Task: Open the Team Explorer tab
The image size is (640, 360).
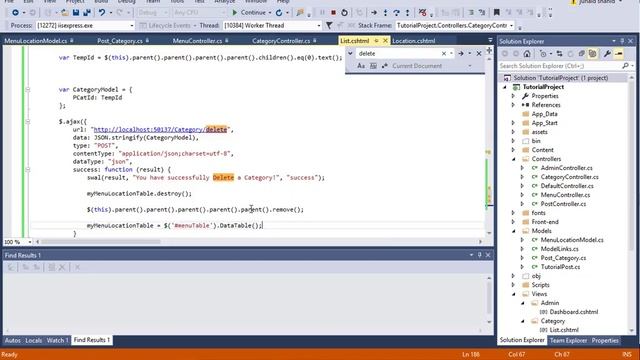Action: pyautogui.click(x=568, y=340)
